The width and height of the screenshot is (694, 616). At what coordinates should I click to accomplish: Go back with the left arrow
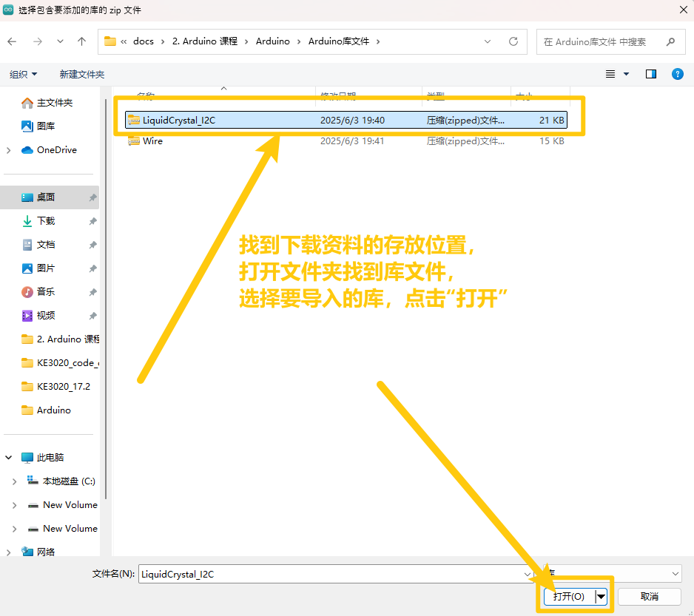[x=12, y=41]
